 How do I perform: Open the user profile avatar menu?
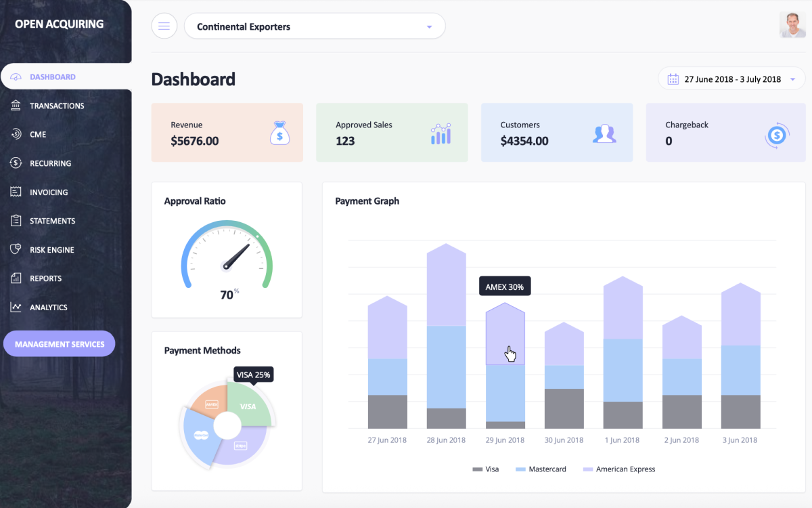click(x=792, y=25)
